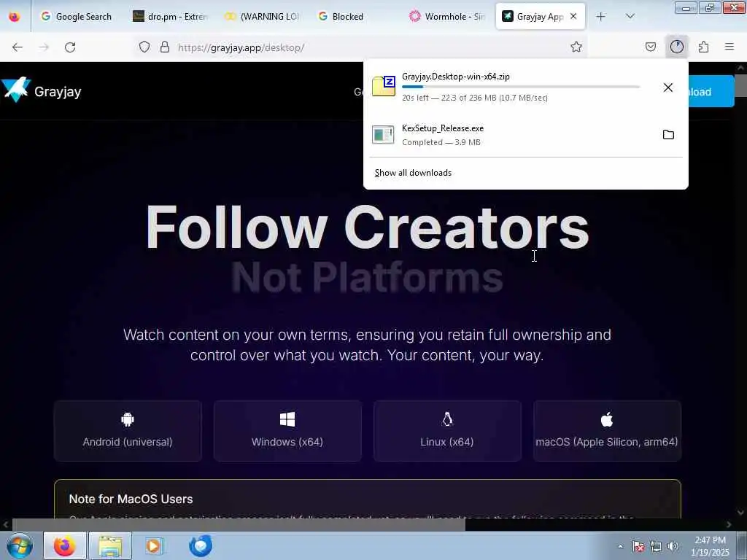Image resolution: width=747 pixels, height=560 pixels.
Task: Show hidden system tray icons
Action: tap(620, 546)
